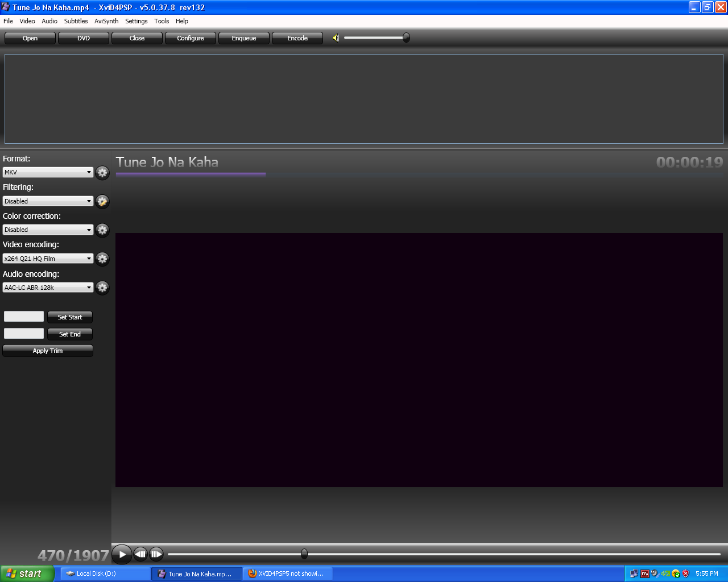Image resolution: width=728 pixels, height=582 pixels.
Task: Expand the Filtering dropdown
Action: click(48, 201)
